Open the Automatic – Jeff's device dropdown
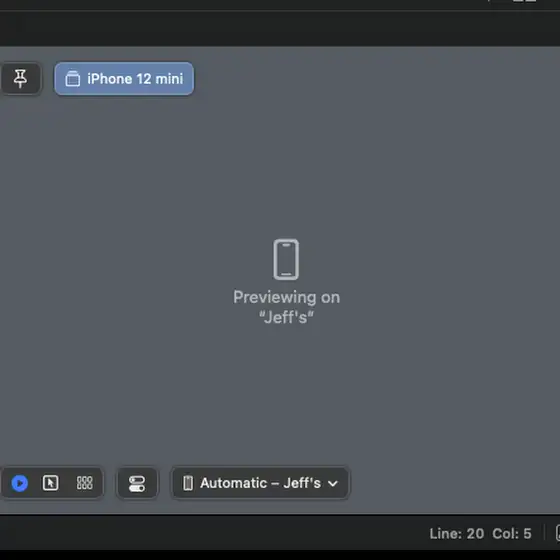Screen dimensions: 560x560 coord(260,483)
